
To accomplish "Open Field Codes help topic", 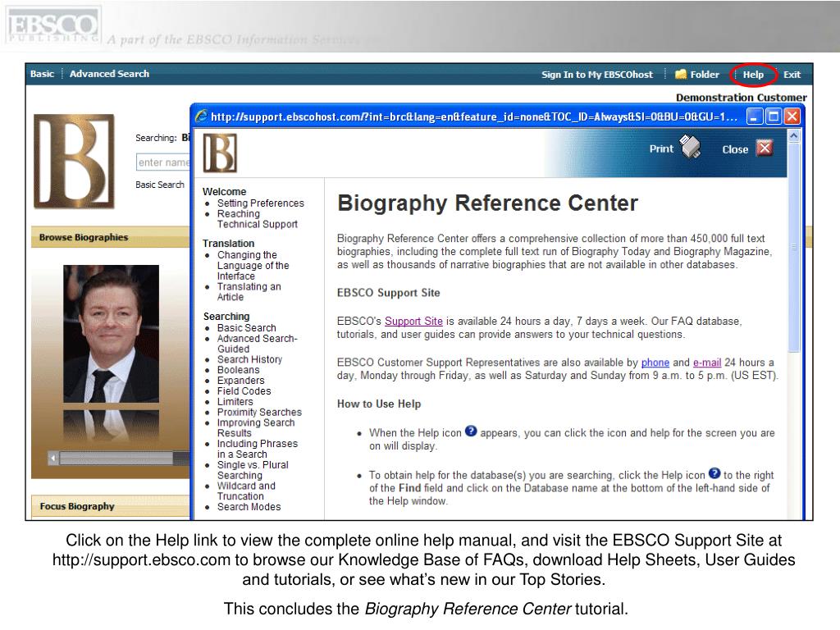I will pos(244,391).
